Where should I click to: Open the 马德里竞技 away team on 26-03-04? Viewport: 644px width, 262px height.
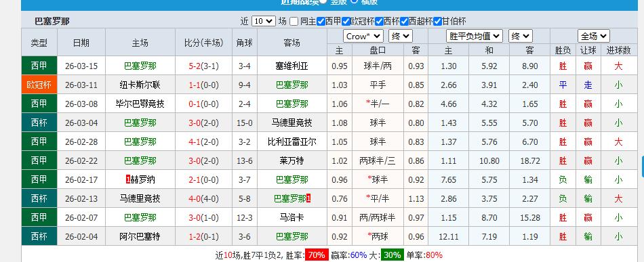(292, 123)
